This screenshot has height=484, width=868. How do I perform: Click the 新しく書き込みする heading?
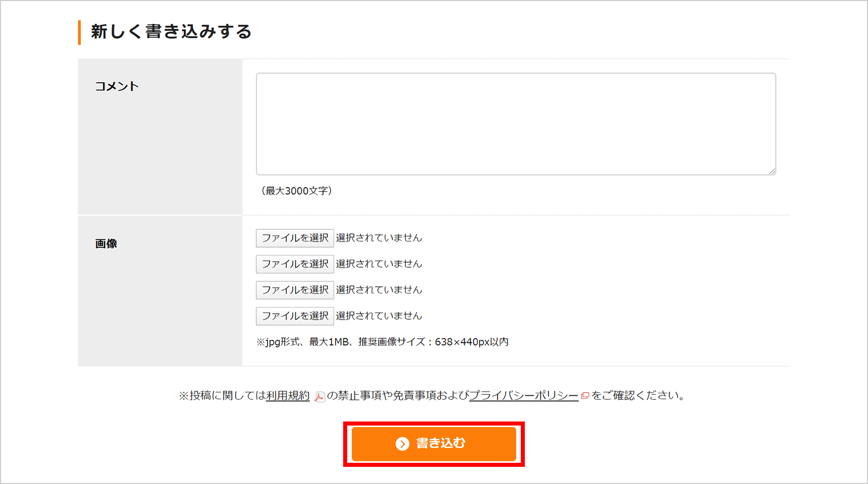pos(171,32)
